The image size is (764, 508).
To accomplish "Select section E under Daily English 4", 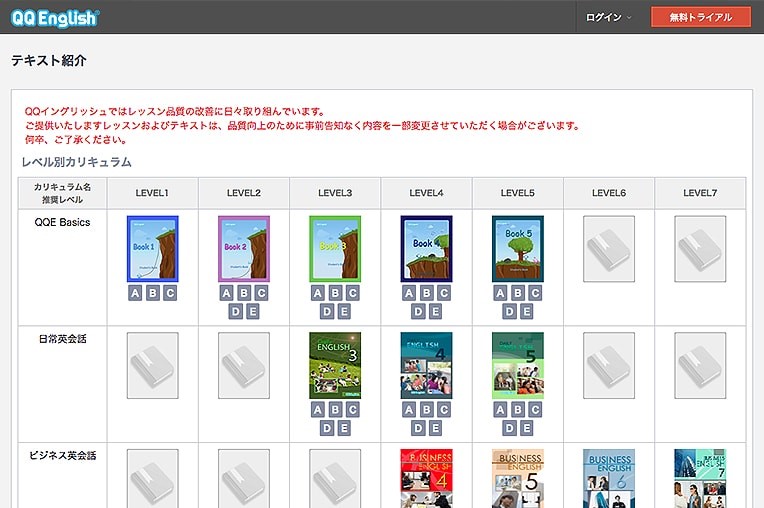I will (x=435, y=429).
